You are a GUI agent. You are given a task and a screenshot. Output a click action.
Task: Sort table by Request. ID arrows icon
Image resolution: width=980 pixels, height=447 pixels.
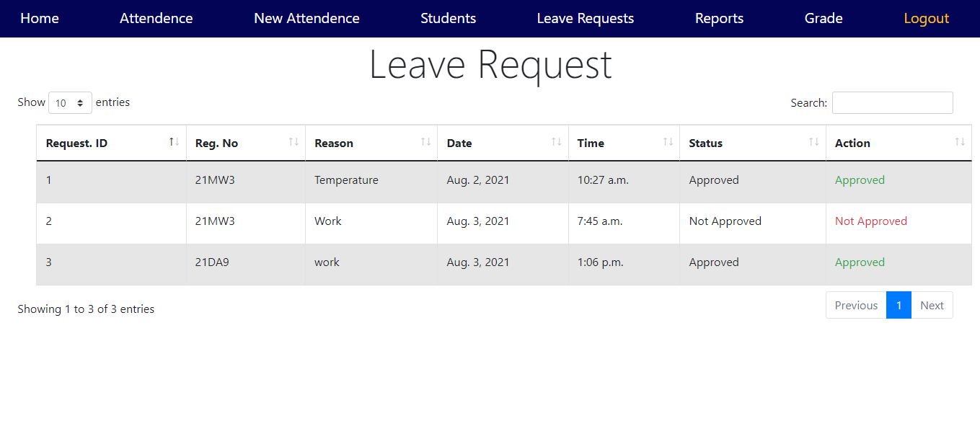tap(174, 142)
